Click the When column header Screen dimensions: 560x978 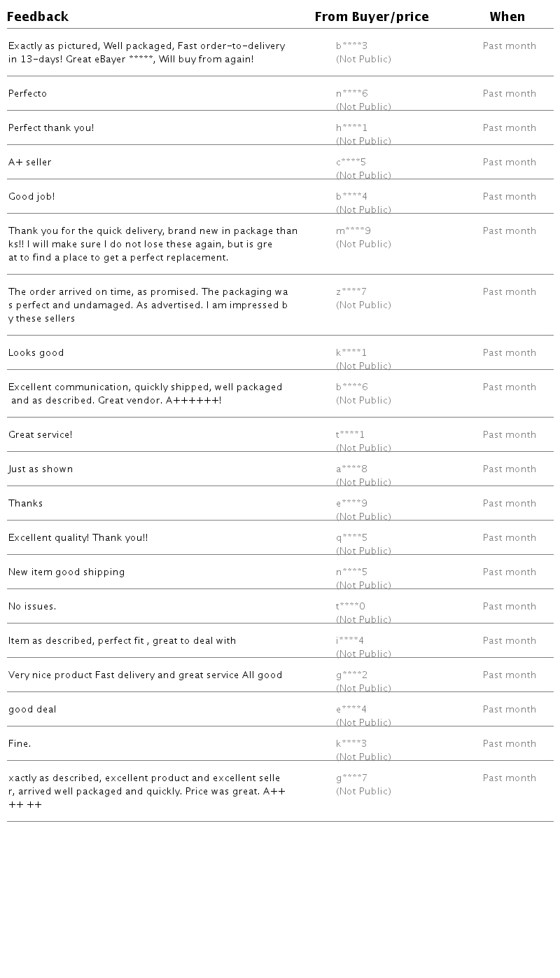pos(507,17)
